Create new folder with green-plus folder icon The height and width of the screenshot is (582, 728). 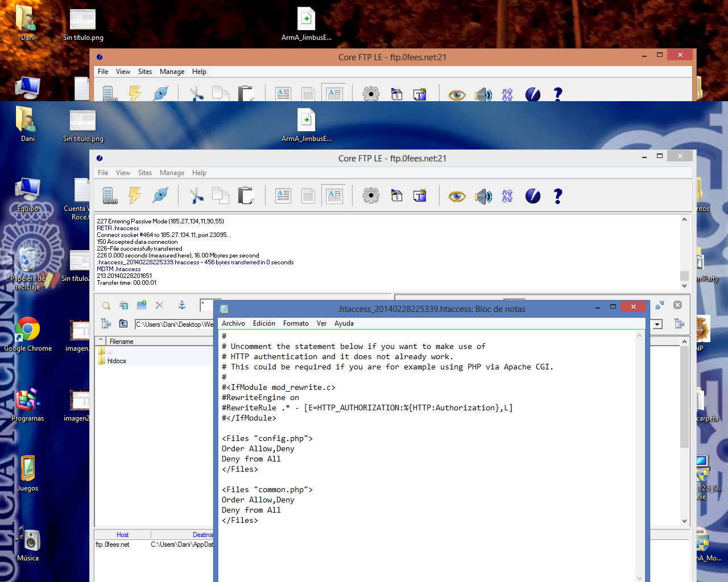pyautogui.click(x=142, y=305)
